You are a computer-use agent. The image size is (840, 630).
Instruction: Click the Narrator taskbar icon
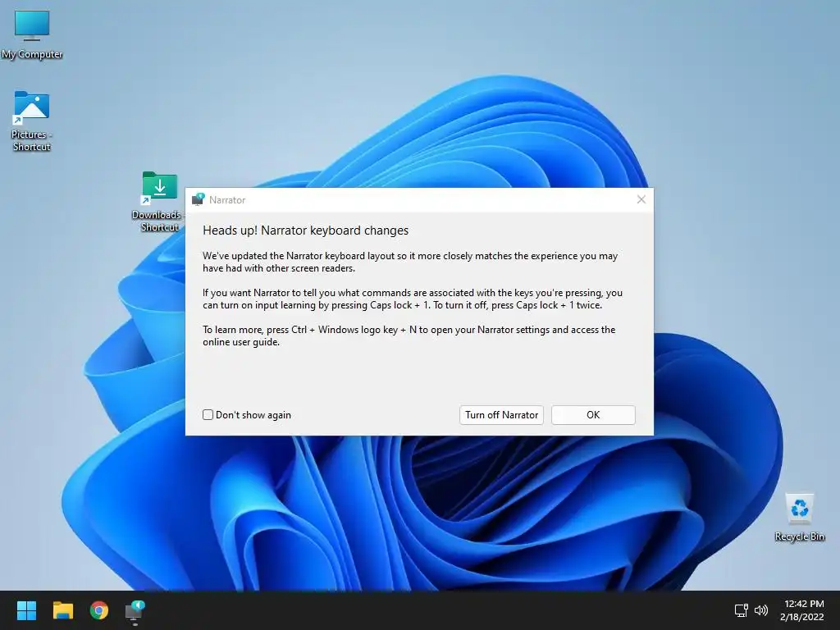[135, 611]
